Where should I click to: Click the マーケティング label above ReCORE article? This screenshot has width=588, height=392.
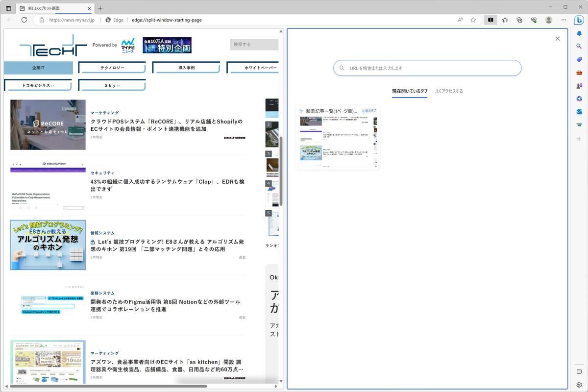(x=105, y=113)
